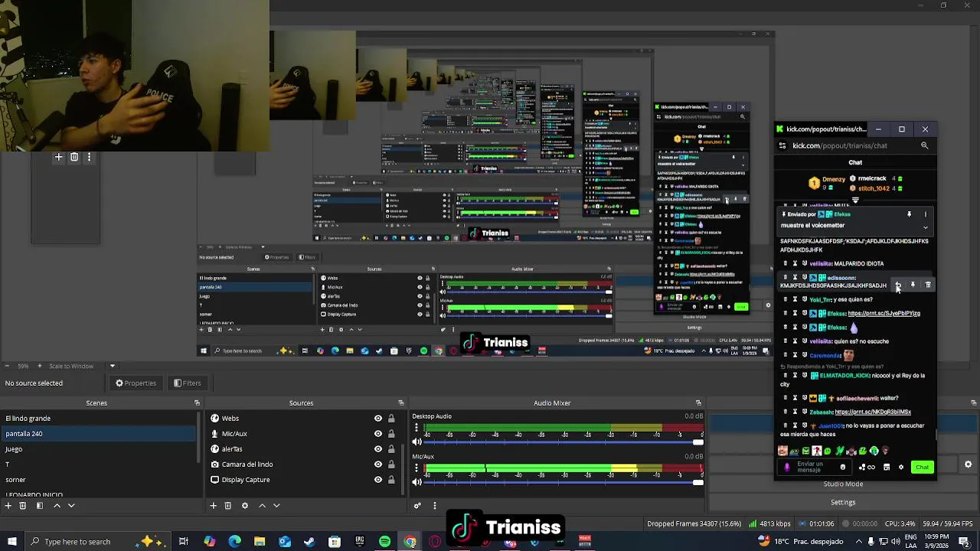Toggle lock on the Webs source
The image size is (980, 551).
point(391,419)
